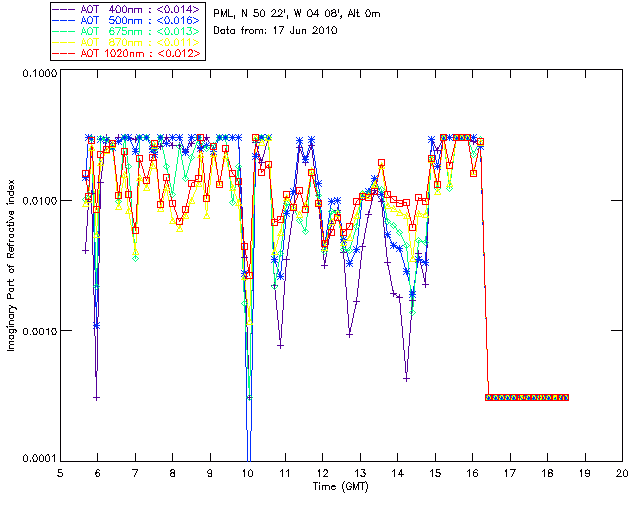Click the x-axis tick label 6

(98, 473)
